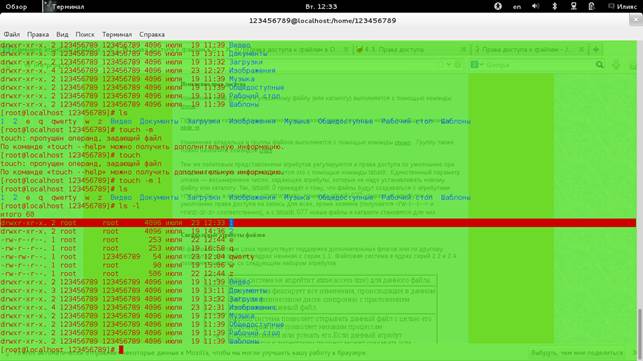Image resolution: width=643 pixels, height=361 pixels.
Task: Open the Поиск menu
Action: (x=85, y=34)
